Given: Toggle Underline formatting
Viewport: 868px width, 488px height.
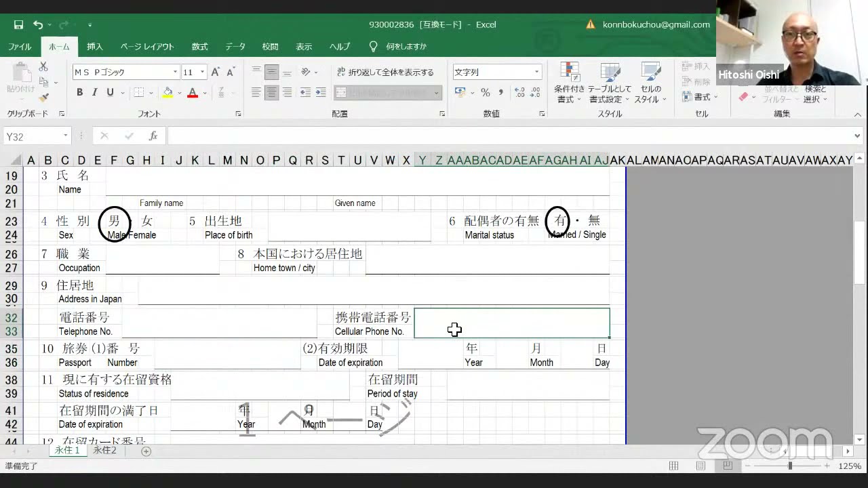Looking at the screenshot, I should point(110,92).
